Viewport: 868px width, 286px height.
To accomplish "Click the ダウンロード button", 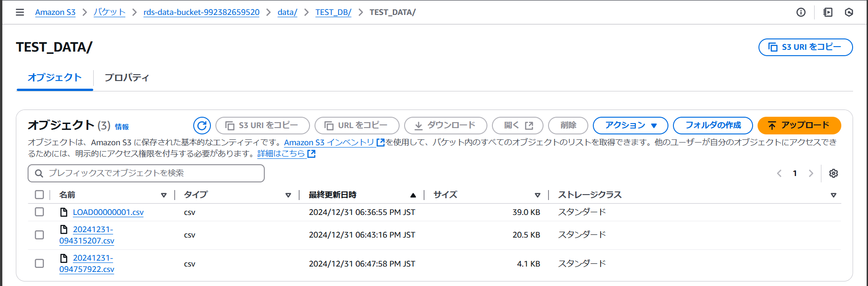I will click(x=446, y=125).
